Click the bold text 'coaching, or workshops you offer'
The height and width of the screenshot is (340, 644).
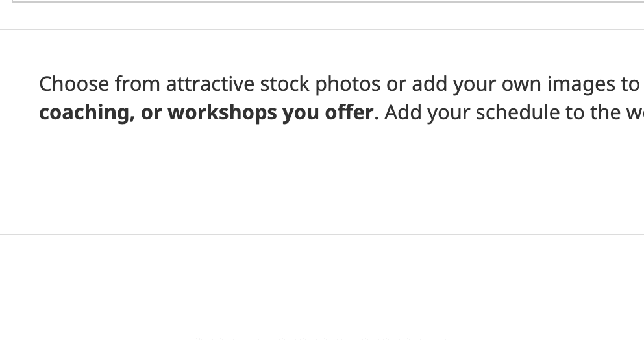point(206,113)
